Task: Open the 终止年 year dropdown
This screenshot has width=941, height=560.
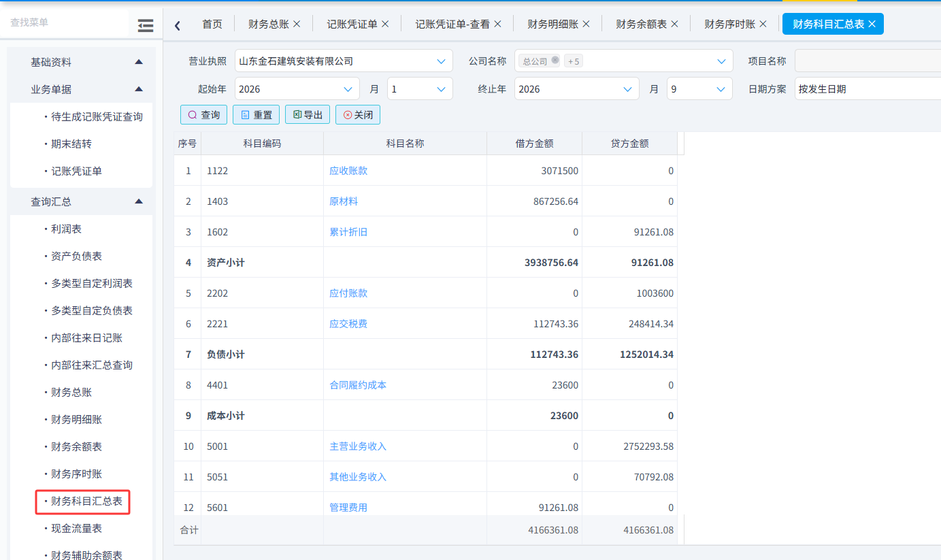Action: click(x=576, y=89)
